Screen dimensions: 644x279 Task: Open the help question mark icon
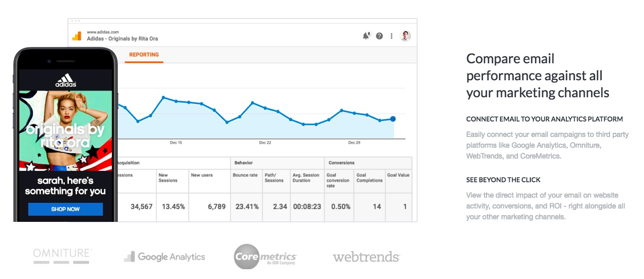tap(379, 36)
